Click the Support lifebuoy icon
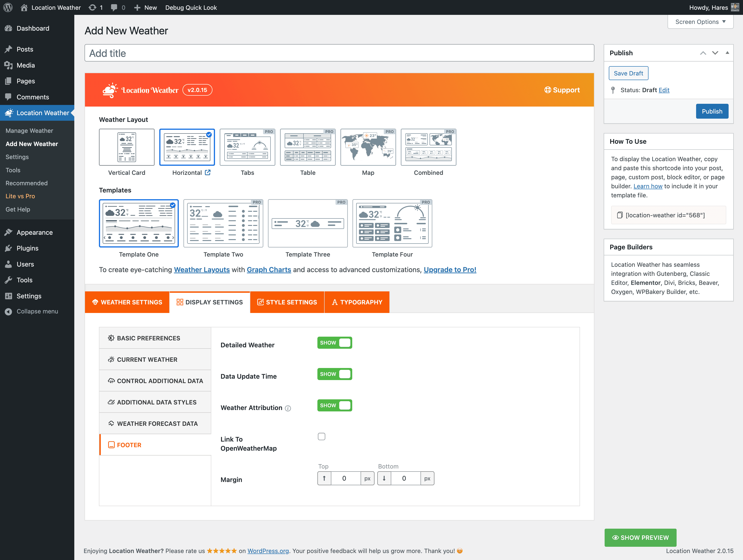The image size is (743, 560). pos(547,90)
